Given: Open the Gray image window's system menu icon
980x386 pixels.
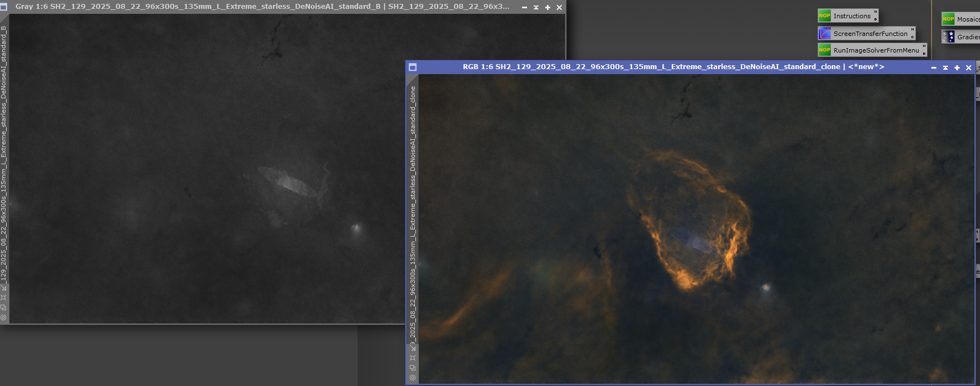Looking at the screenshot, I should click(4, 7).
